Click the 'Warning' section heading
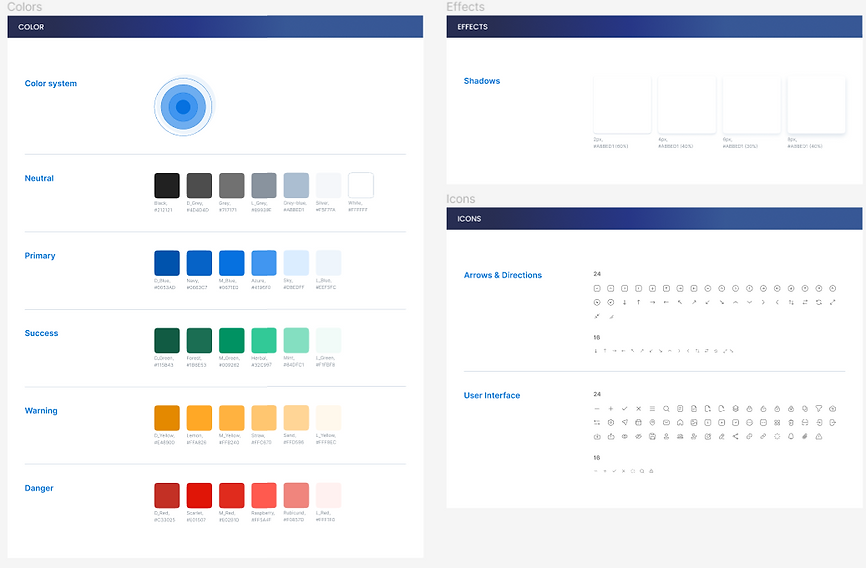 click(41, 411)
